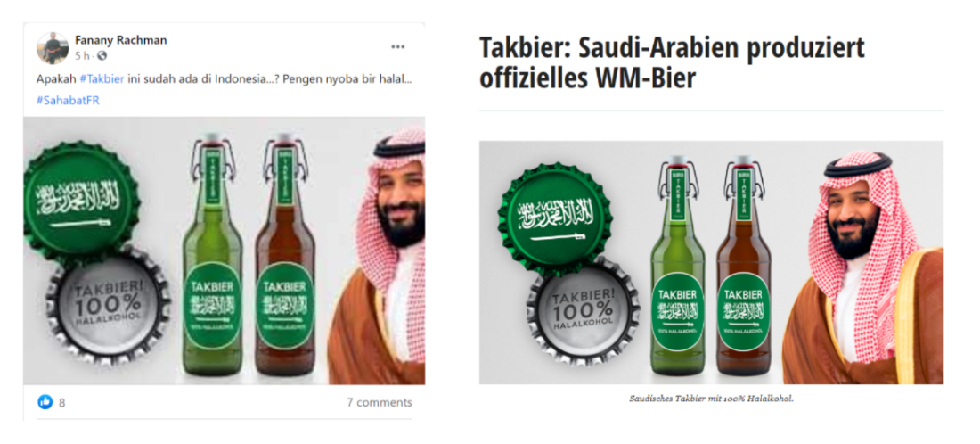Open the Facebook post Takbier image

[225, 251]
